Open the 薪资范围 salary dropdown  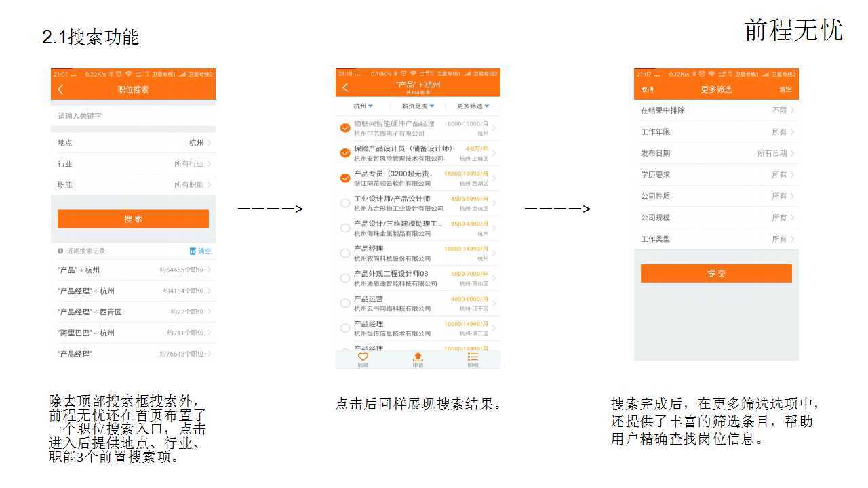click(x=418, y=106)
